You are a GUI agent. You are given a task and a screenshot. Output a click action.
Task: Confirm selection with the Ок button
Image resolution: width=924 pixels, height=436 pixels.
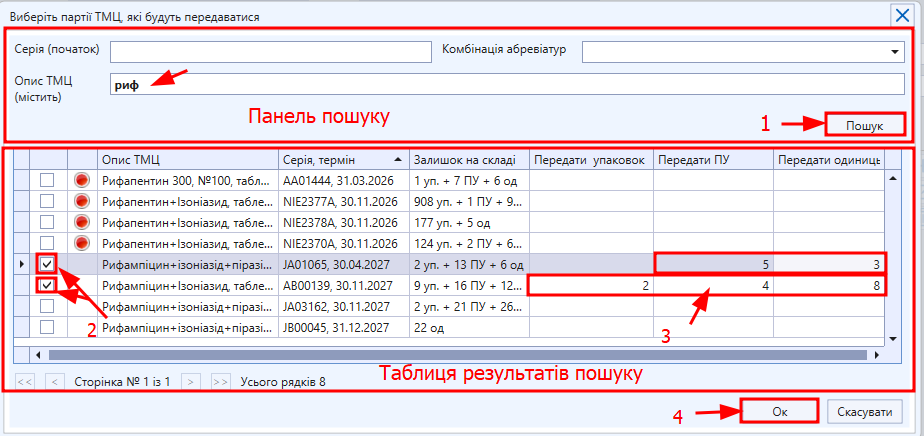[x=780, y=412]
